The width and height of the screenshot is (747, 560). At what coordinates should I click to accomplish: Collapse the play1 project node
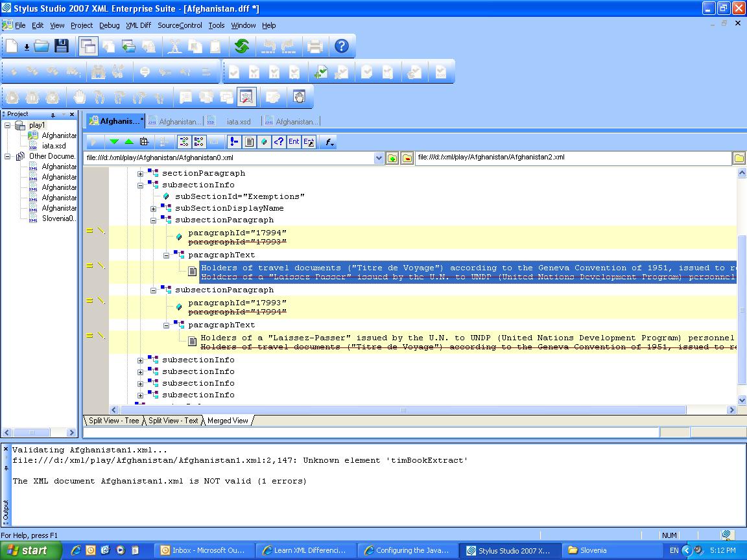click(8, 125)
